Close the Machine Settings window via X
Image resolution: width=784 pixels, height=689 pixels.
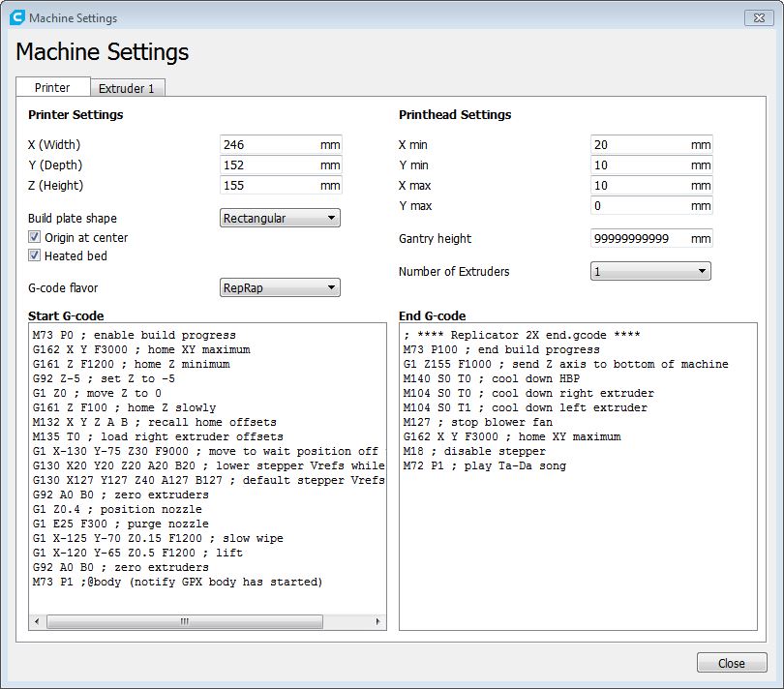click(757, 17)
